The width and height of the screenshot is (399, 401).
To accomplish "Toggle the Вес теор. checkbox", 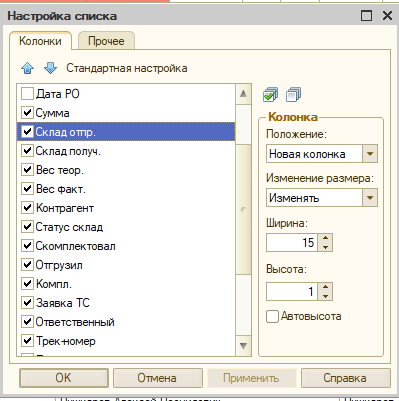I will coord(27,170).
